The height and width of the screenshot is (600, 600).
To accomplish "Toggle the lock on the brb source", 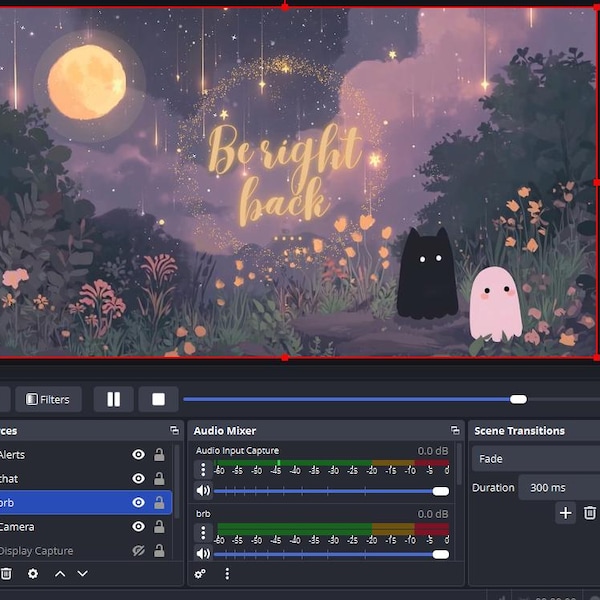I will click(159, 502).
